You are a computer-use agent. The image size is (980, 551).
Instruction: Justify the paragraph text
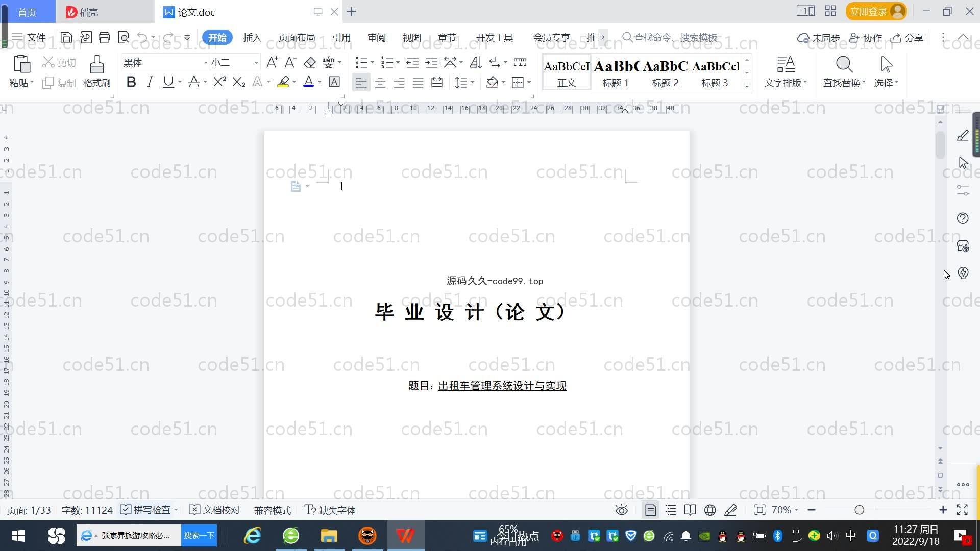[x=418, y=82]
